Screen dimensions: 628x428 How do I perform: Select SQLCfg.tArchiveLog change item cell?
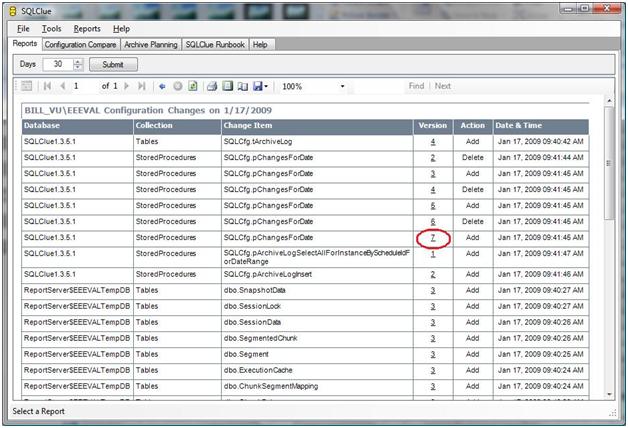[x=317, y=142]
